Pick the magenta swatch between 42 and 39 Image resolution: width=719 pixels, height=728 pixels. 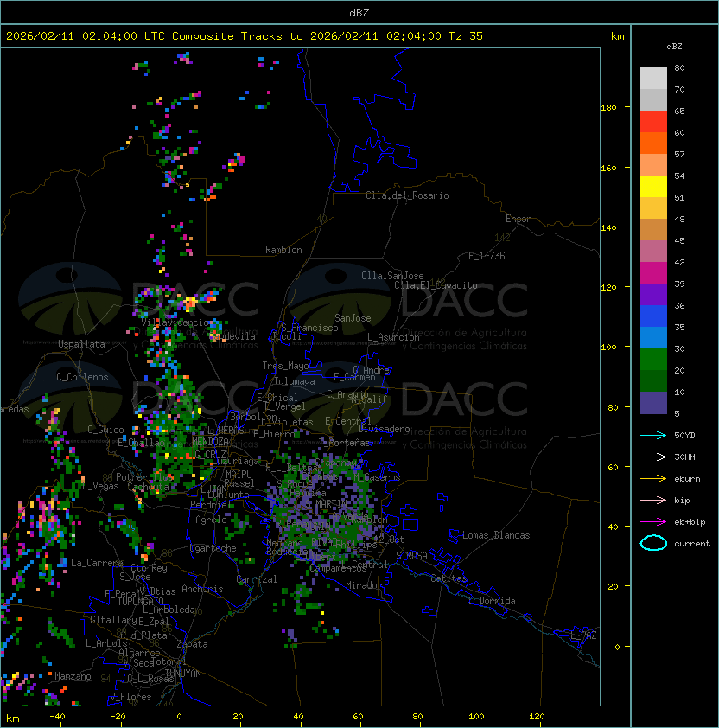(x=653, y=273)
